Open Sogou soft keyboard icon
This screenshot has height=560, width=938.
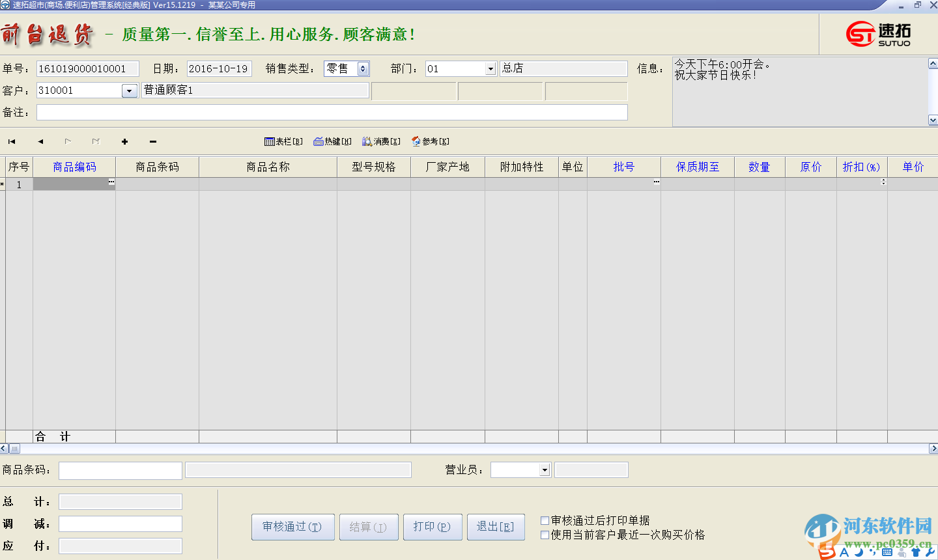[887, 552]
